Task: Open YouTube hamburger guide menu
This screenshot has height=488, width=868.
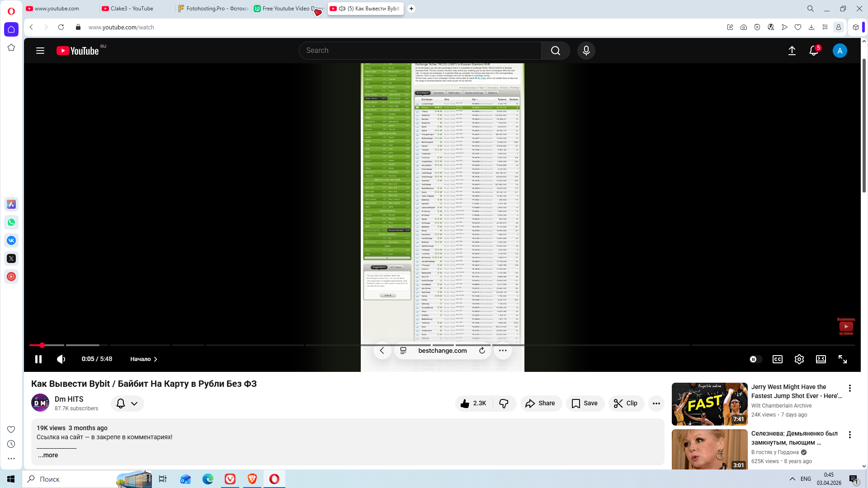Action: [40, 51]
